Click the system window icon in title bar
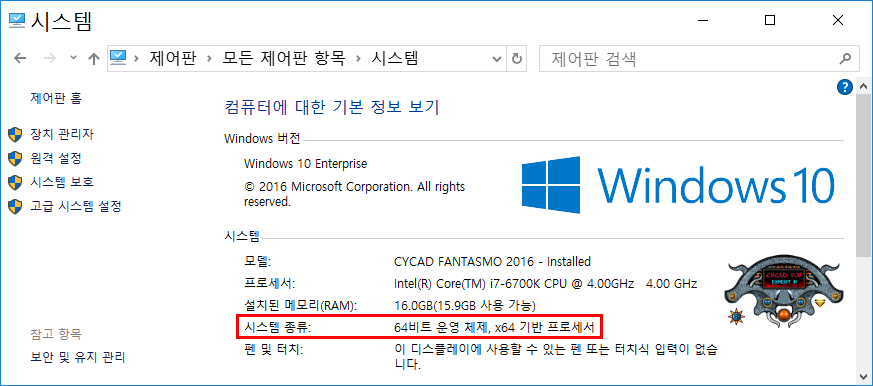This screenshot has width=873, height=386. pyautogui.click(x=17, y=21)
